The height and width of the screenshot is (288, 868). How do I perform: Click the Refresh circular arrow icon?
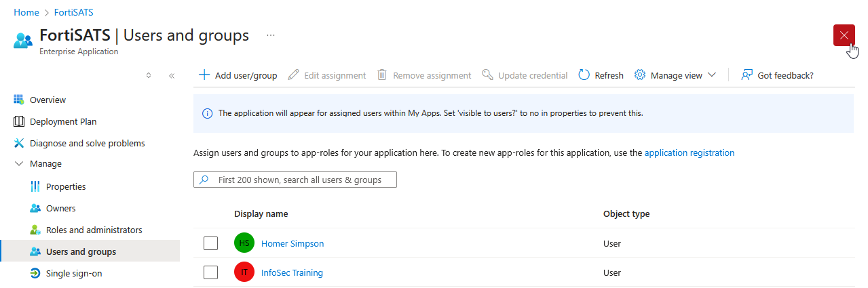point(584,75)
